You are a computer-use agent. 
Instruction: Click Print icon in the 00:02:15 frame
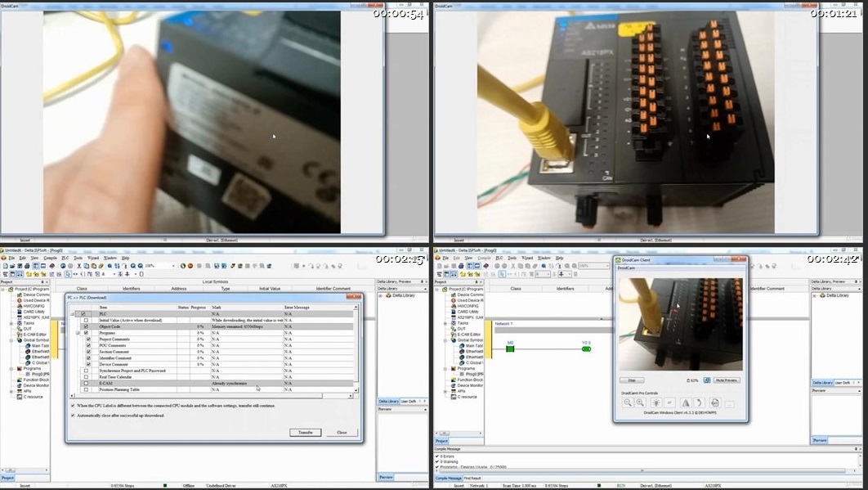point(27,266)
